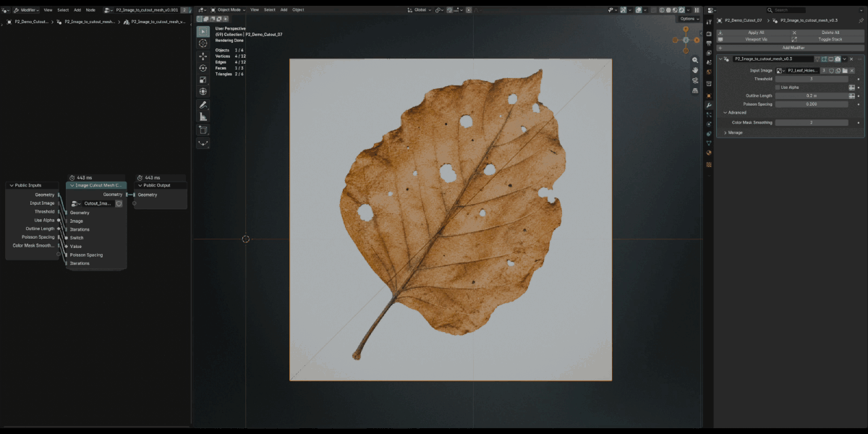This screenshot has height=434, width=868.
Task: Toggle the camera view icon in viewport
Action: coord(695,80)
